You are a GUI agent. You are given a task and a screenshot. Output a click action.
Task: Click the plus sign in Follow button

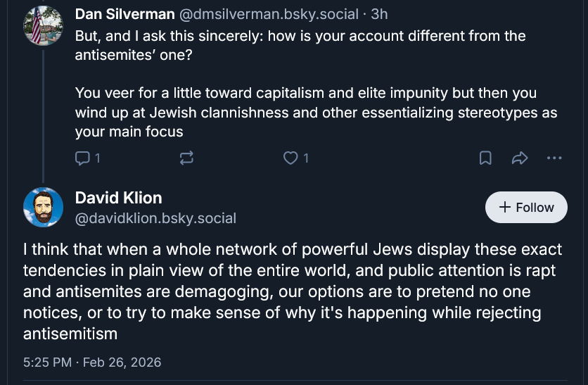[504, 207]
